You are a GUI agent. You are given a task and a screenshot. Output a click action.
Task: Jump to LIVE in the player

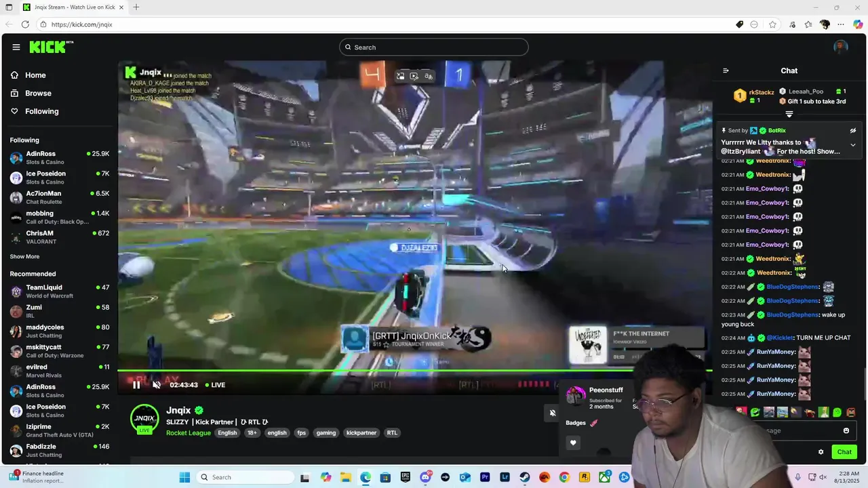coord(215,385)
